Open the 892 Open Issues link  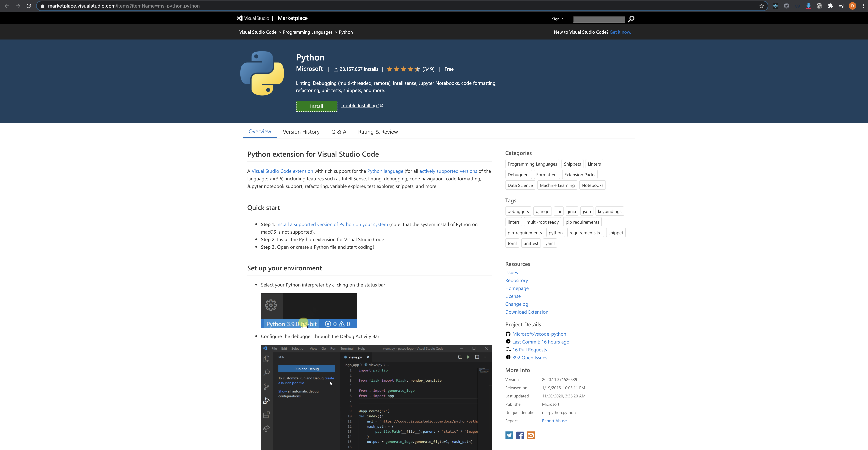(x=530, y=358)
